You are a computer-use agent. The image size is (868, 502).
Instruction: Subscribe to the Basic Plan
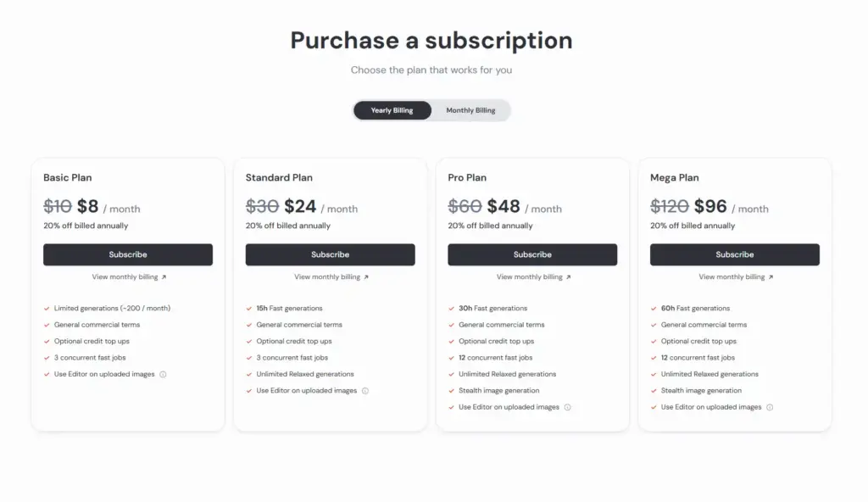pos(128,255)
